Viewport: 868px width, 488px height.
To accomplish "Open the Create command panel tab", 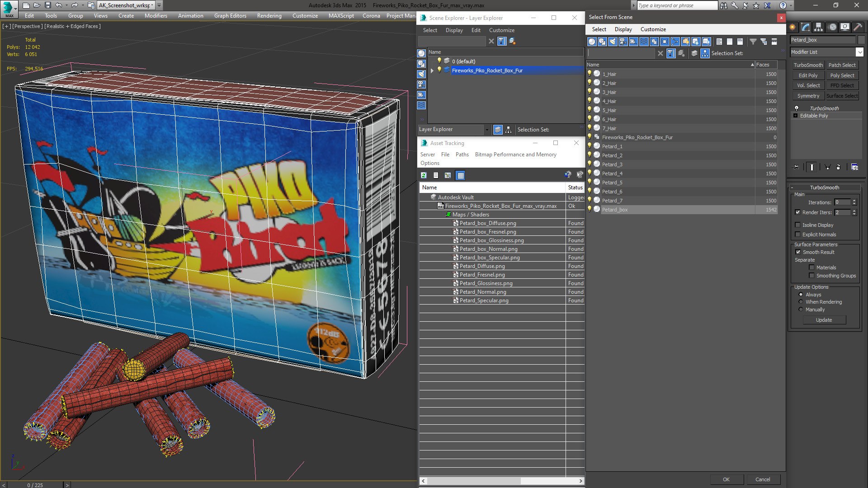I will point(793,27).
